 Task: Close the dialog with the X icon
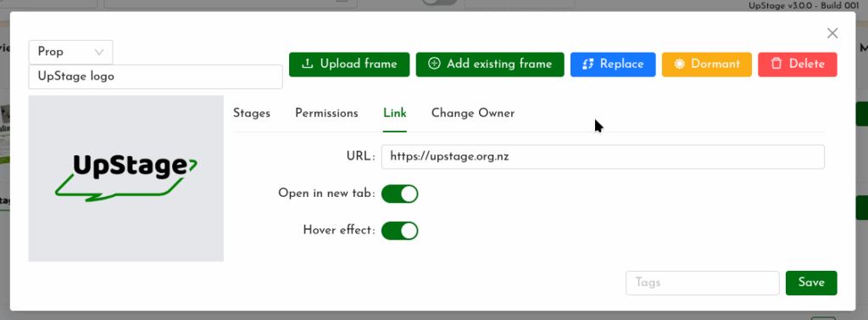tap(832, 33)
